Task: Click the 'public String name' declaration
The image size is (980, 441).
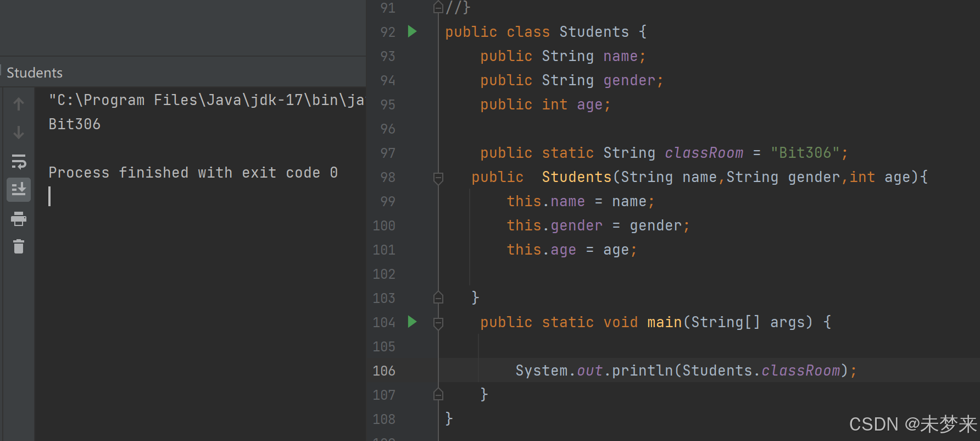Action: point(563,56)
